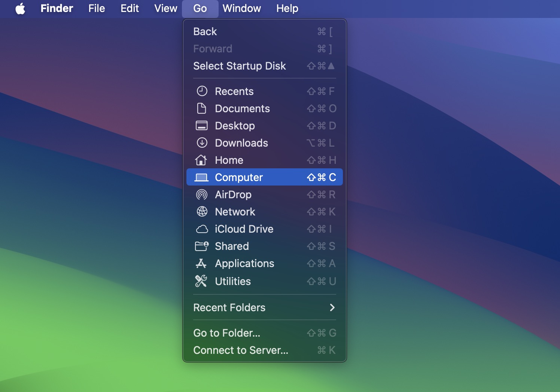
Task: Close the Go menu
Action: (x=200, y=9)
